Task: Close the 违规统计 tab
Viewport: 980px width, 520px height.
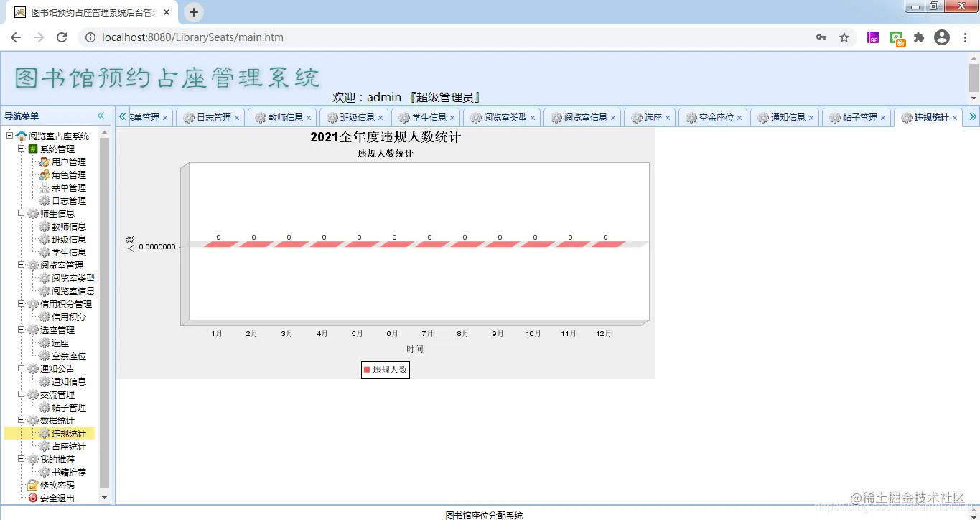Action: pyautogui.click(x=955, y=118)
